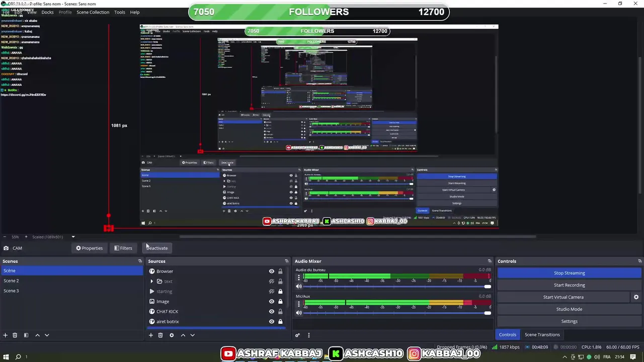Image resolution: width=644 pixels, height=362 pixels.
Task: Hide the CHAT KICK source eye toggle
Action: click(272, 312)
